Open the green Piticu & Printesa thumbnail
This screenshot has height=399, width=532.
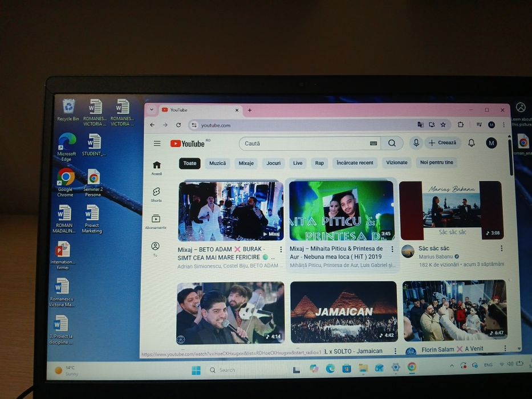[x=342, y=210]
